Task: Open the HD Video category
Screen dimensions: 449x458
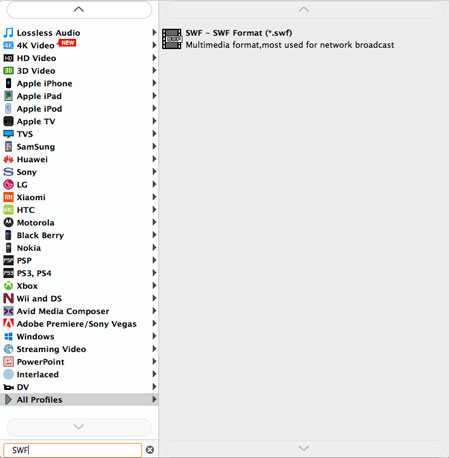Action: [x=79, y=58]
